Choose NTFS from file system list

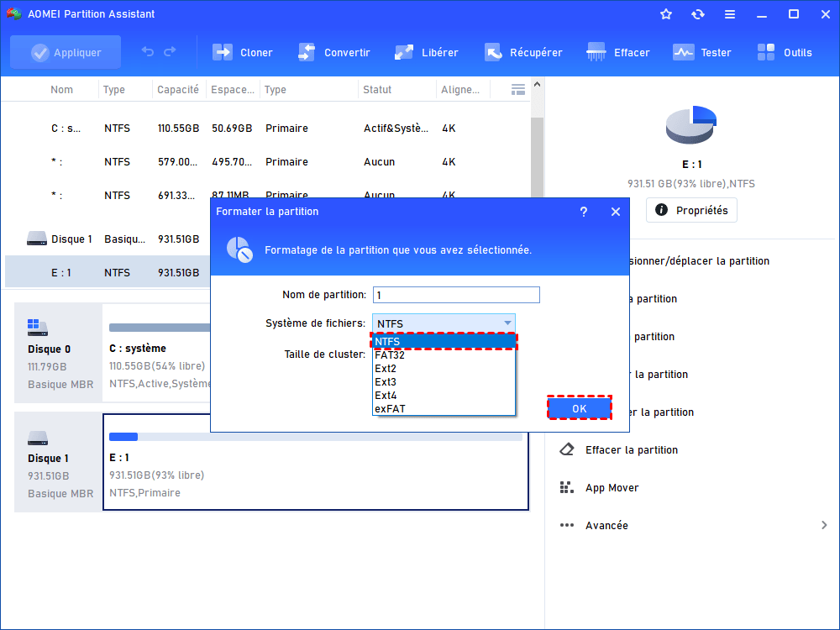pyautogui.click(x=444, y=342)
